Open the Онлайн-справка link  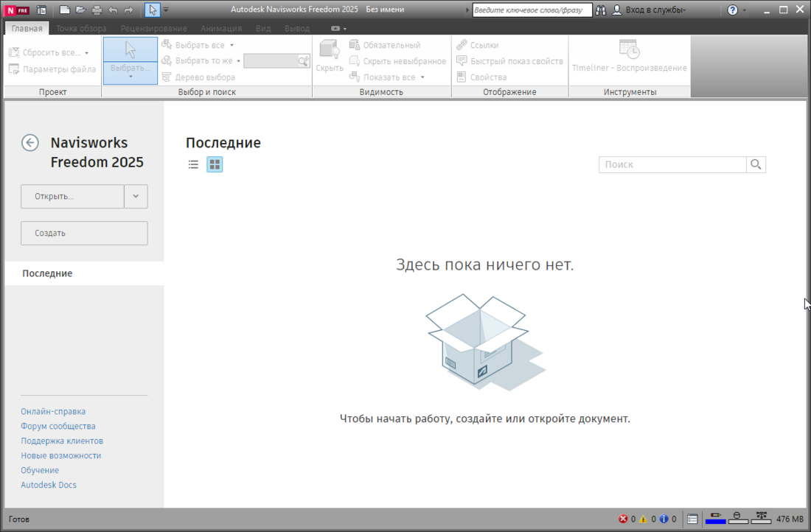click(53, 412)
